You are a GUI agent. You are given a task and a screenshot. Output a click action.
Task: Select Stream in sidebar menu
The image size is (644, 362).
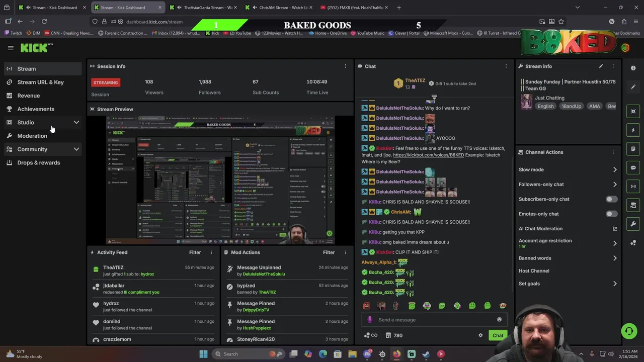coord(43,69)
